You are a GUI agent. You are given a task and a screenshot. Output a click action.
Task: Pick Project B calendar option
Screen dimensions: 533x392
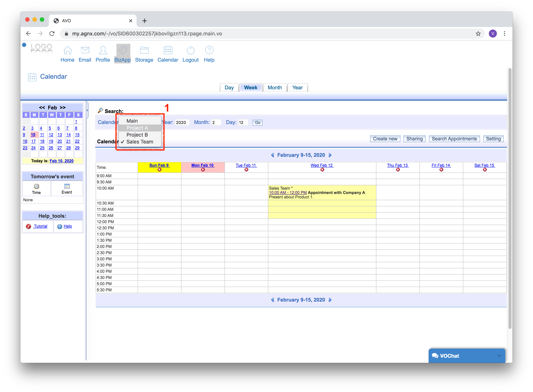coord(137,135)
